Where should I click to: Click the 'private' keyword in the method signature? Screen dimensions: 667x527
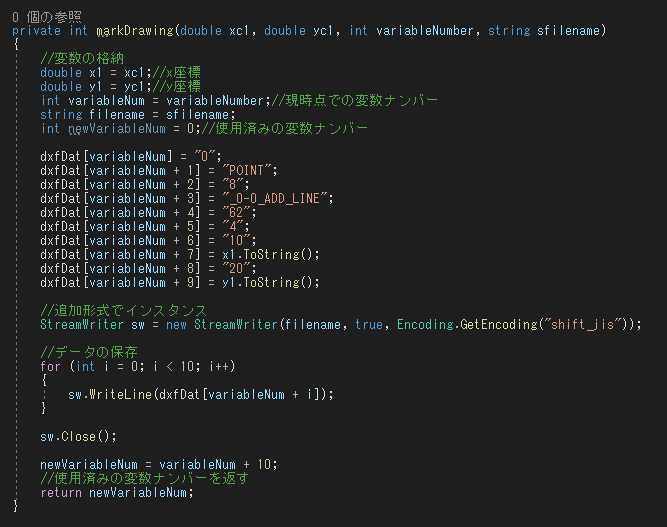[x=36, y=31]
